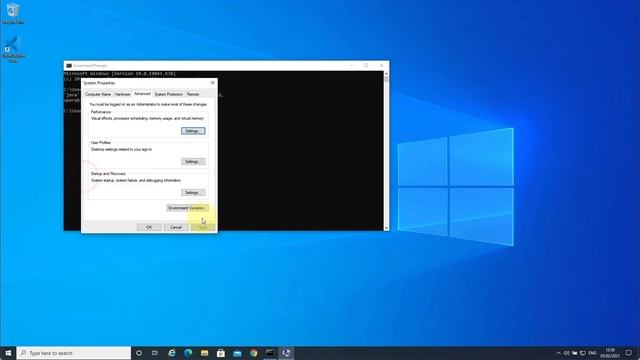Click the Command Prompt scrollbar down arrow
Screen dimensions: 640x360
point(386,228)
